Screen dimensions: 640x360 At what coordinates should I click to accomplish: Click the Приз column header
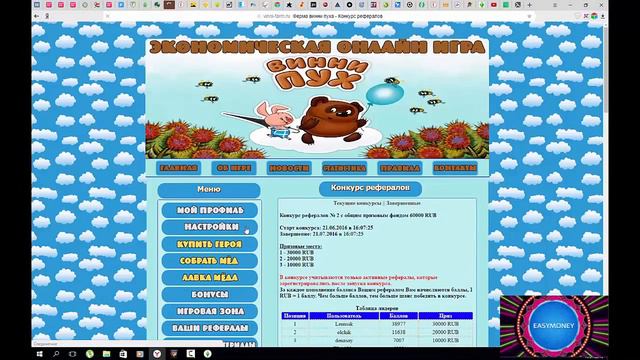446,316
